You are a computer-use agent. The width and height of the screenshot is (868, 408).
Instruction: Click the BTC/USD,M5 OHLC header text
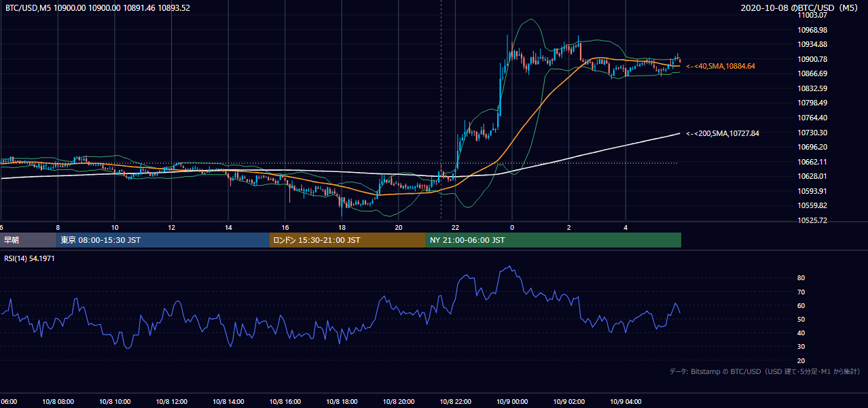pos(98,8)
